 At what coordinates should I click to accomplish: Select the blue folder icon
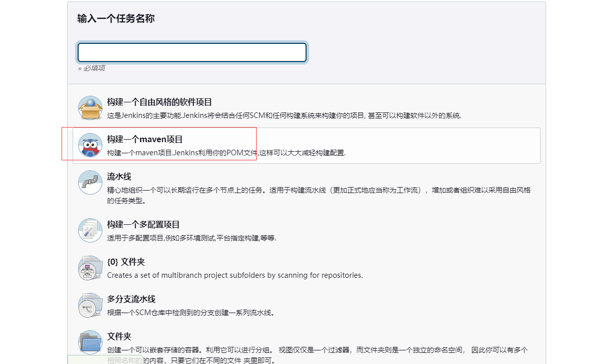[x=90, y=342]
